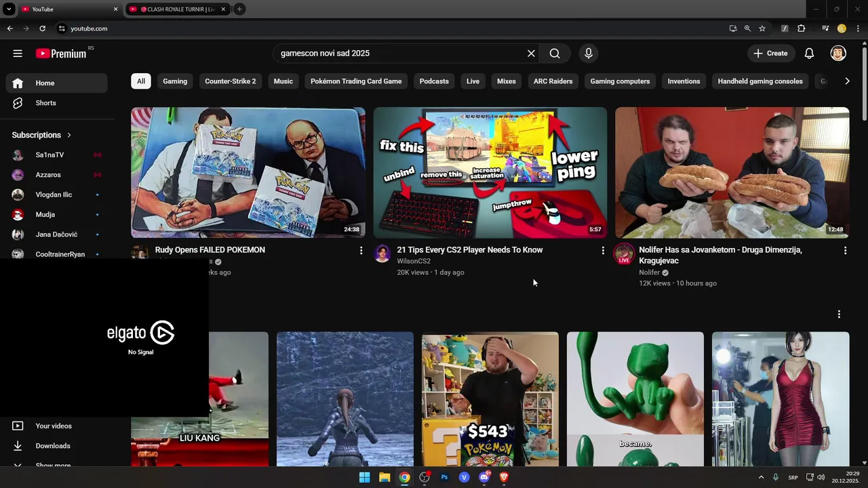Switch to CLASH ROYALE TURNIR browser tab
The height and width of the screenshot is (488, 868).
point(178,9)
